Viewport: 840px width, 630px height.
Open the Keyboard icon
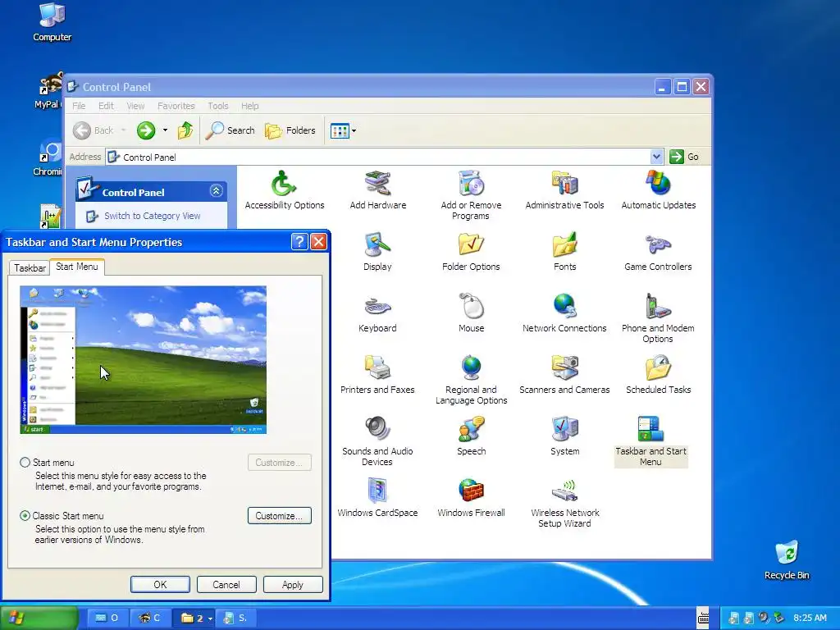[377, 313]
